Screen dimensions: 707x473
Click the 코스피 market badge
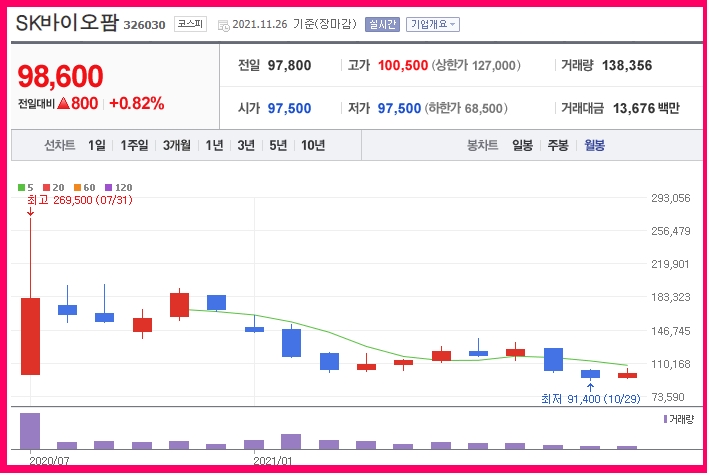190,24
